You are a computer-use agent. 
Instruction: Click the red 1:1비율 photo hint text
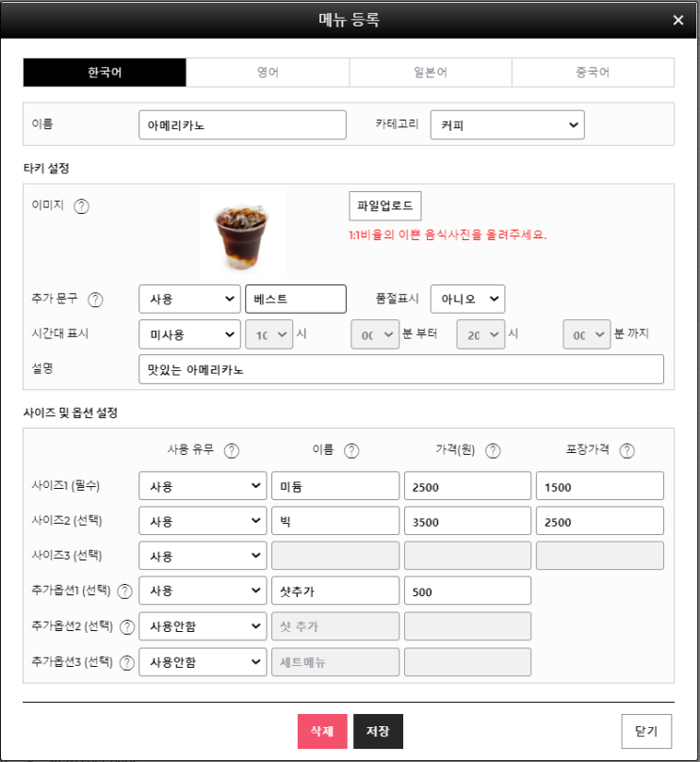448,235
